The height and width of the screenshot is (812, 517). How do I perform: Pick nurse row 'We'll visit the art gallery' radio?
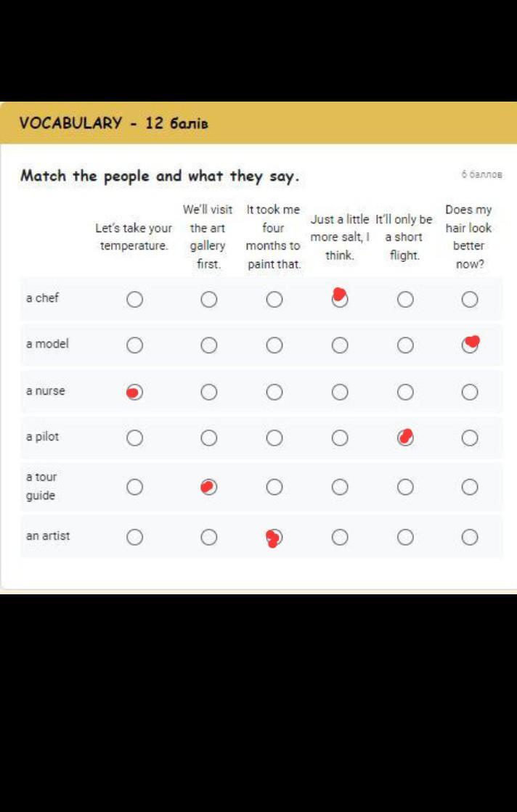pyautogui.click(x=209, y=393)
